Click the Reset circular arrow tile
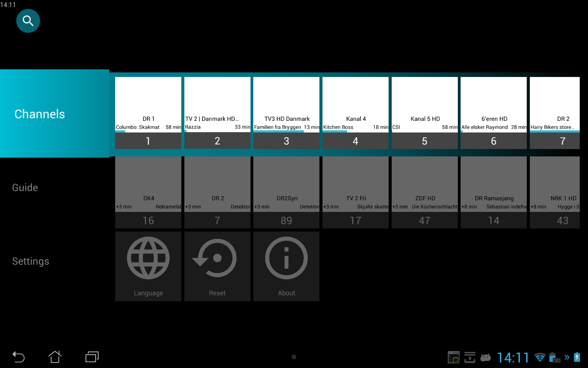The image size is (588, 368). coord(217,266)
